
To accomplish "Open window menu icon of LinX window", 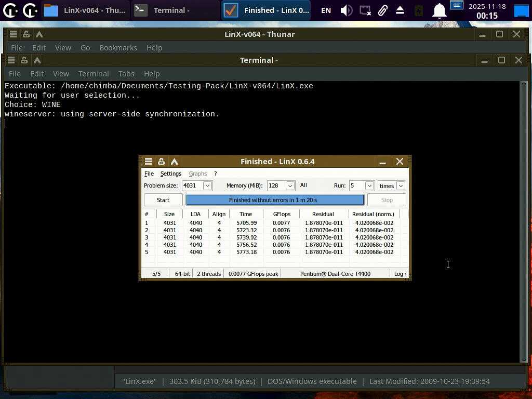I will pos(148,162).
